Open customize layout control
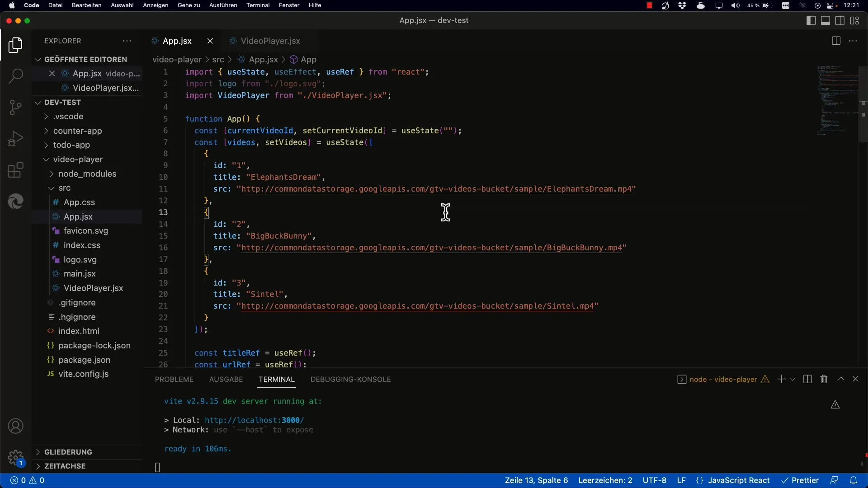Viewport: 868px width, 488px height. pyautogui.click(x=854, y=21)
